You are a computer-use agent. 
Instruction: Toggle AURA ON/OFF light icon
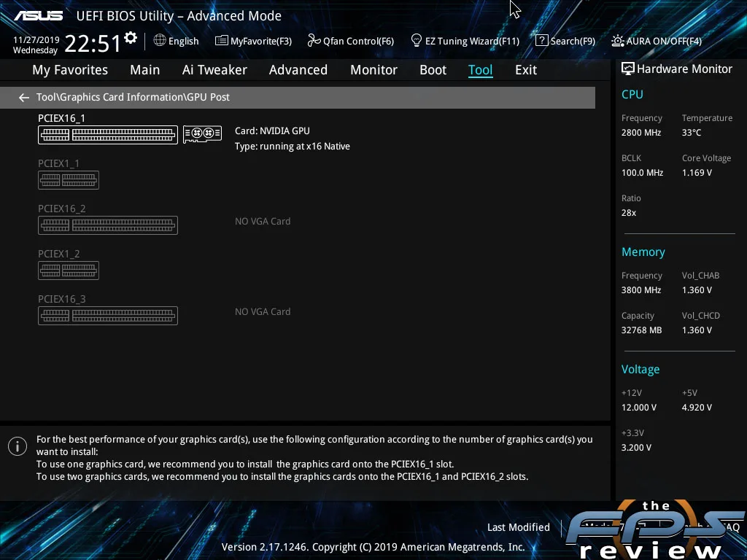[617, 41]
